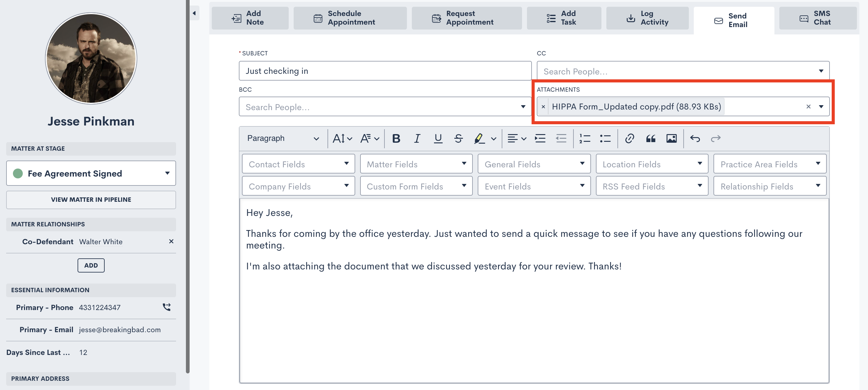Open Fee Agreement Signed stage dropdown
This screenshot has height=390, width=868.
click(91, 173)
